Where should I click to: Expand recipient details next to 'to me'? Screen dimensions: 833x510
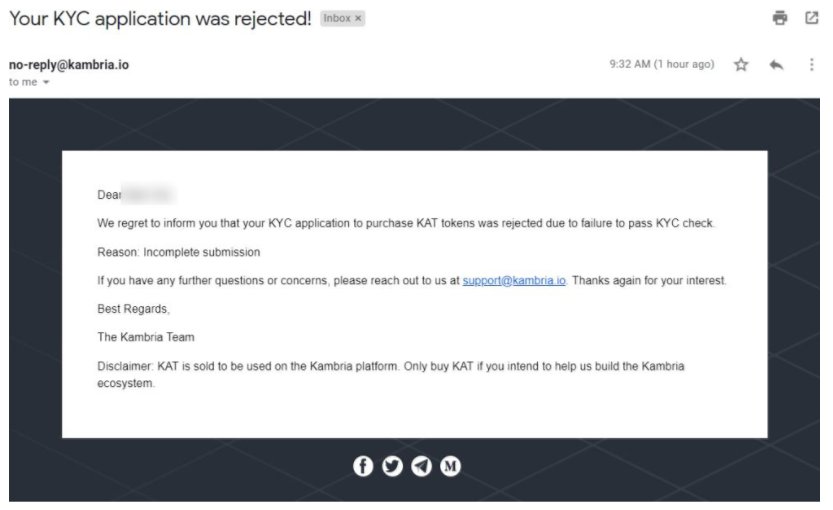(x=46, y=82)
